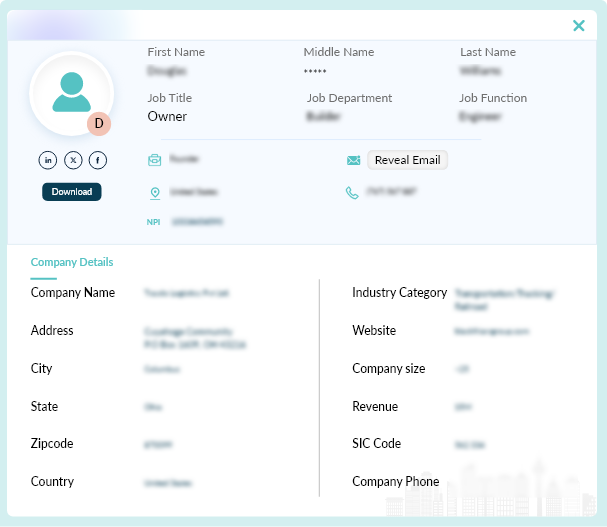Viewport: 607px width, 527px height.
Task: Click the 'Owner' job title text
Action: coord(167,116)
